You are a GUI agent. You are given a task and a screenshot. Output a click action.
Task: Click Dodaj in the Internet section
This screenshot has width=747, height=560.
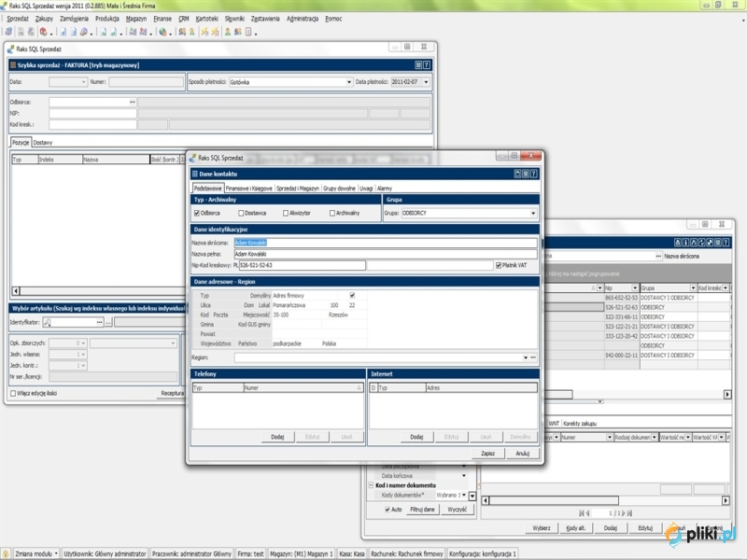click(x=416, y=437)
